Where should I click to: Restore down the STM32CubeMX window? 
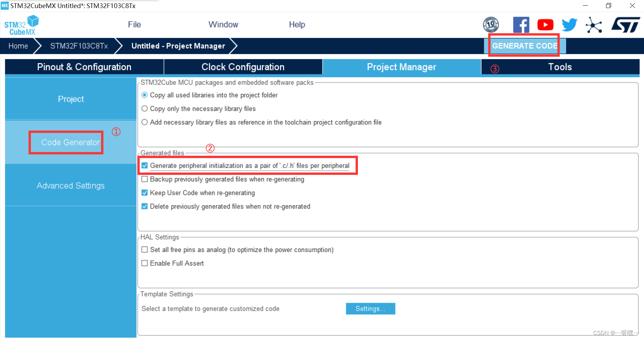(608, 6)
